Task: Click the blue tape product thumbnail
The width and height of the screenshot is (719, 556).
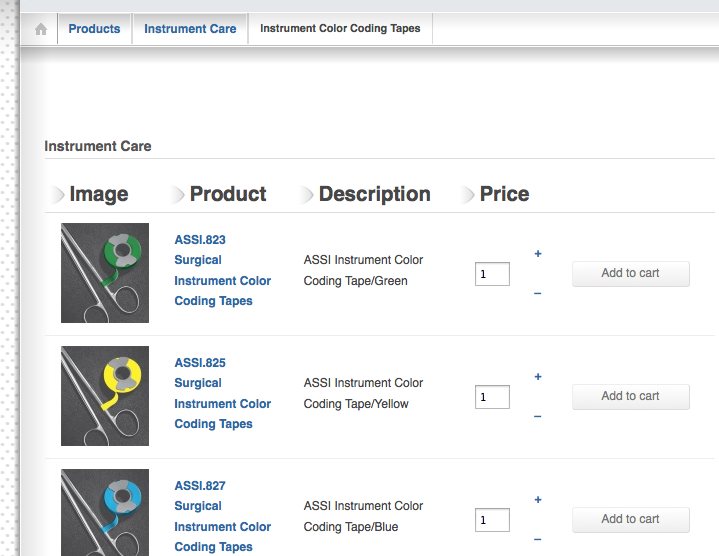Action: coord(105,512)
